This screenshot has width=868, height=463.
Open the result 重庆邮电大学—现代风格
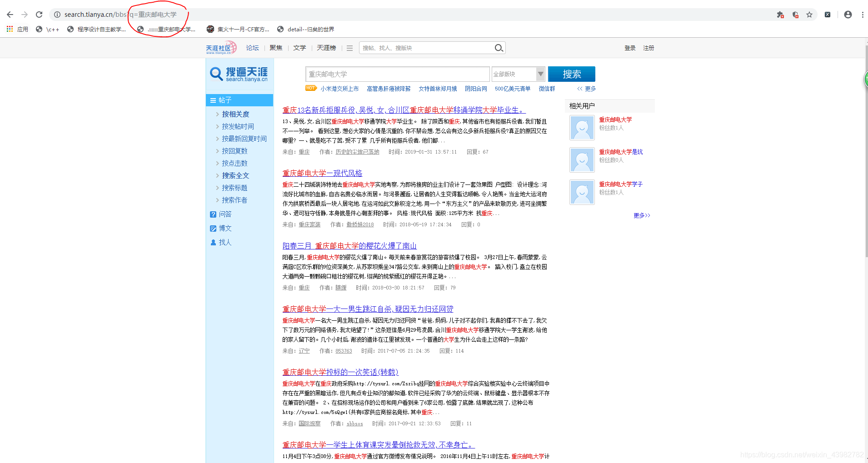[322, 173]
